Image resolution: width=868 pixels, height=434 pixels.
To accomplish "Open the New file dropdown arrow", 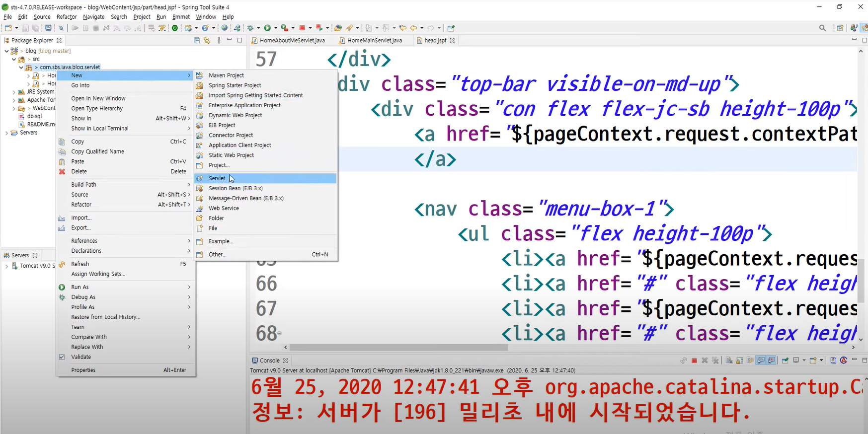I will tap(16, 28).
